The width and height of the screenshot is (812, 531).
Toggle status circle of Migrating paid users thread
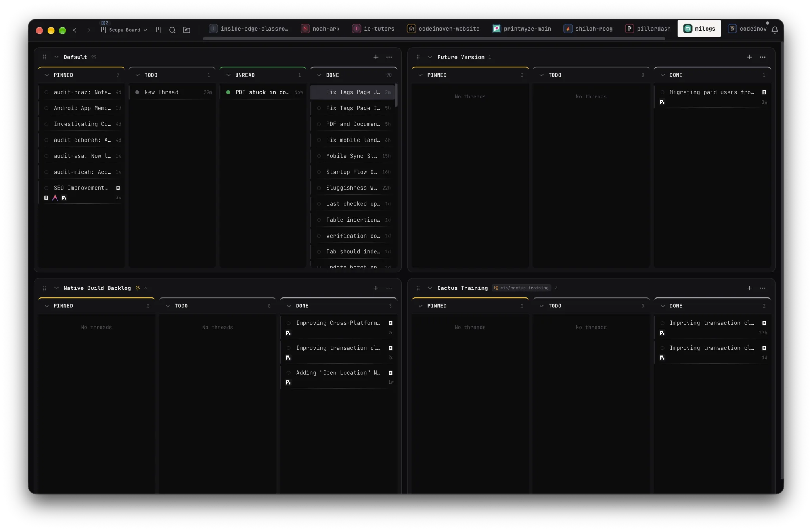(x=662, y=92)
